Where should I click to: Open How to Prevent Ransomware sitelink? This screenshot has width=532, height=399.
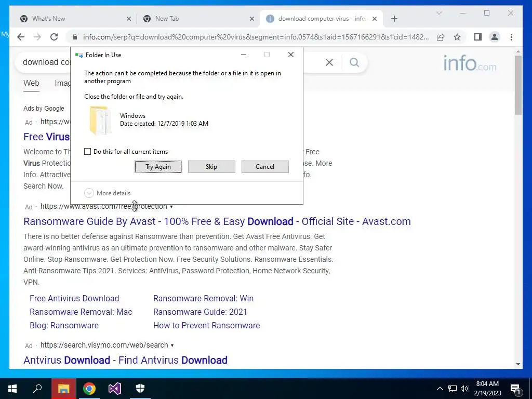pos(207,326)
